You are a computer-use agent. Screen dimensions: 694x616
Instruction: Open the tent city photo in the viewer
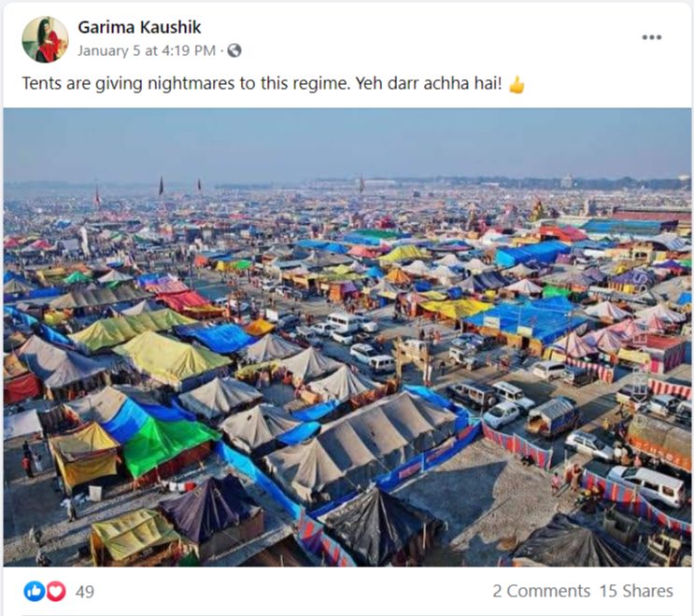click(347, 338)
